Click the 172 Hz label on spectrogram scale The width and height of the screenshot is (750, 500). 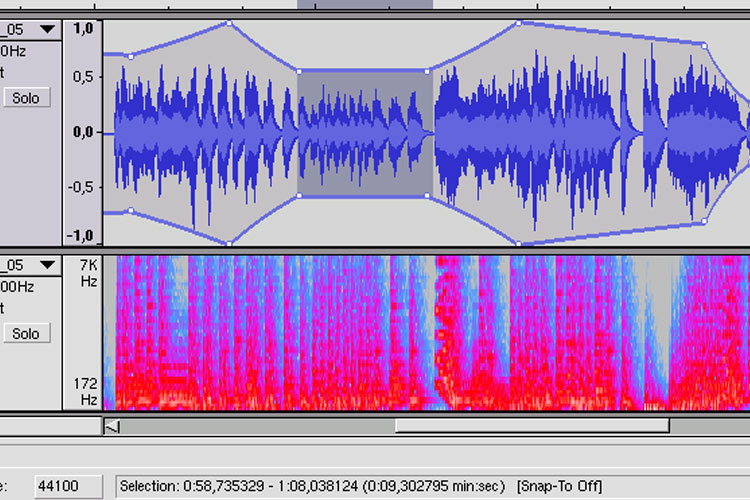coord(86,391)
